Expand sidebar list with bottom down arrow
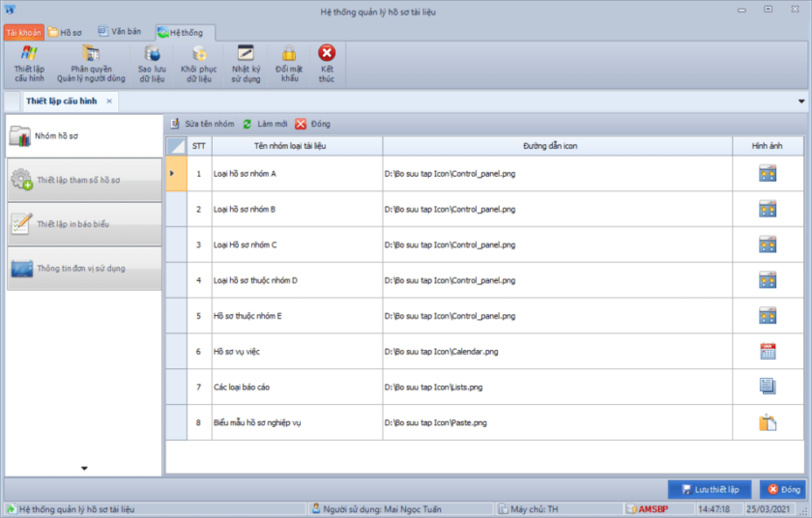 (x=84, y=469)
